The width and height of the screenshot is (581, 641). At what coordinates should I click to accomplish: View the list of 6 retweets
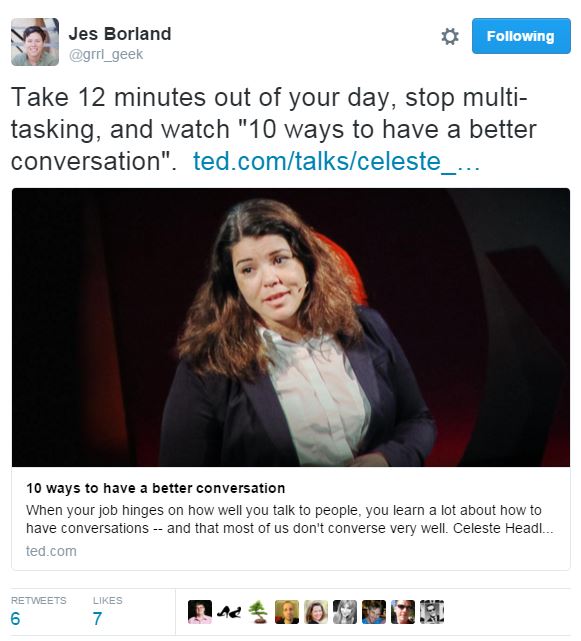[38, 611]
